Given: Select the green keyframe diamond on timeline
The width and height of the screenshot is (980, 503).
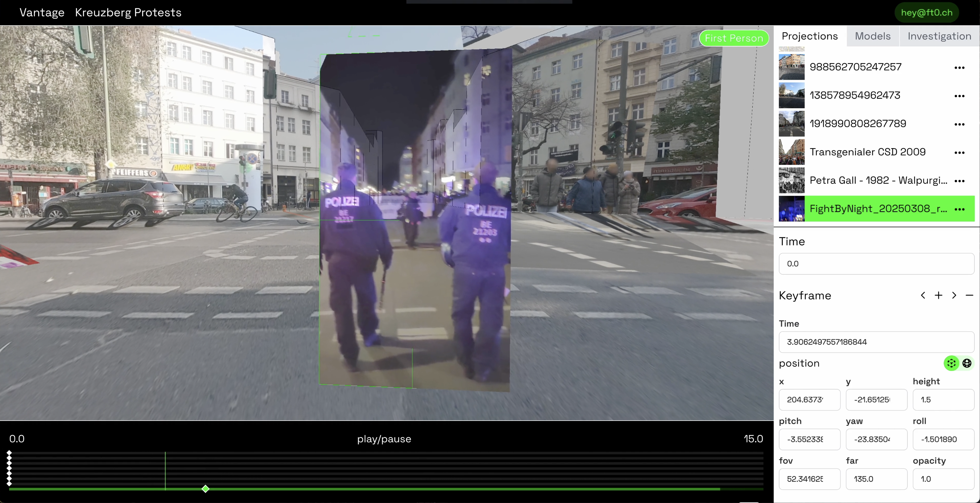Looking at the screenshot, I should pos(205,489).
